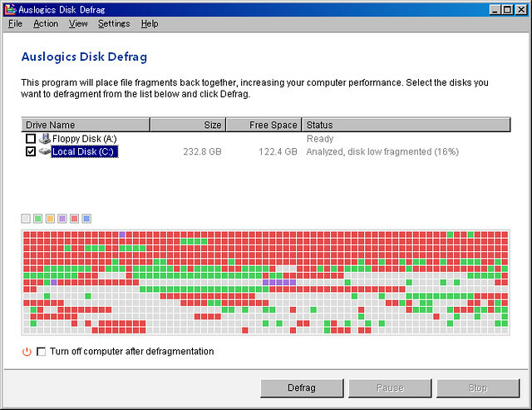
Task: Check the Floppy Disk (A:) checkbox
Action: tap(31, 139)
